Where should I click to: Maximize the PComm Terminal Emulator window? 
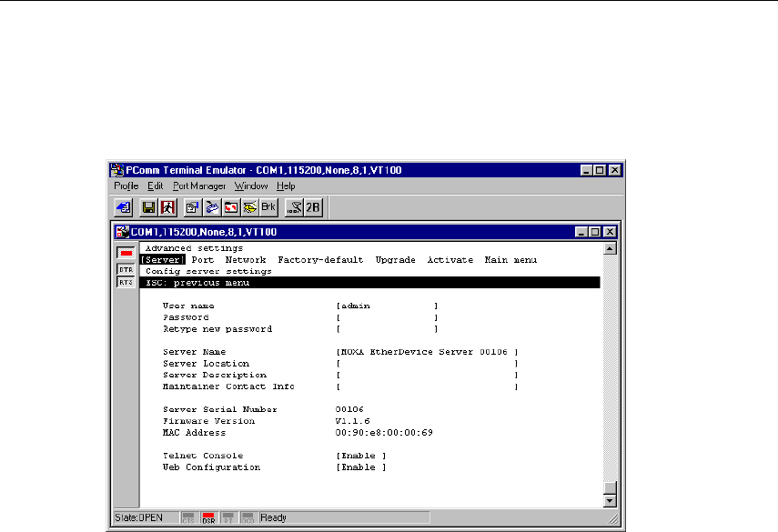pyautogui.click(x=600, y=170)
